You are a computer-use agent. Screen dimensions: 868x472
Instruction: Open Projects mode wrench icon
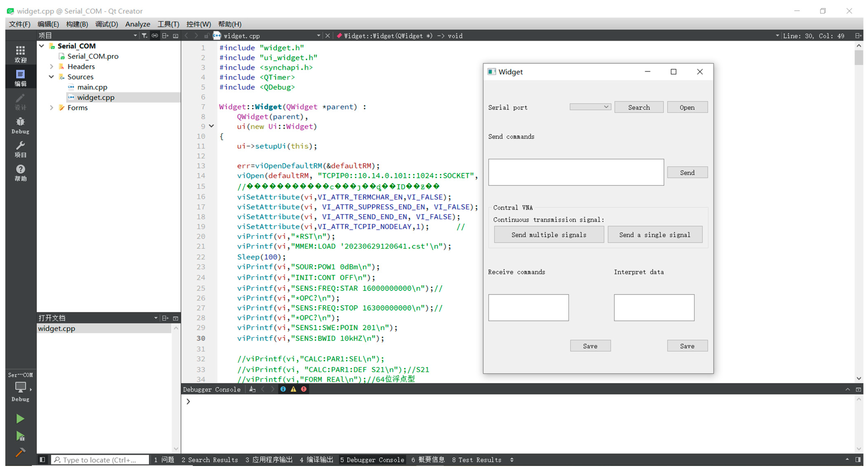[20, 149]
